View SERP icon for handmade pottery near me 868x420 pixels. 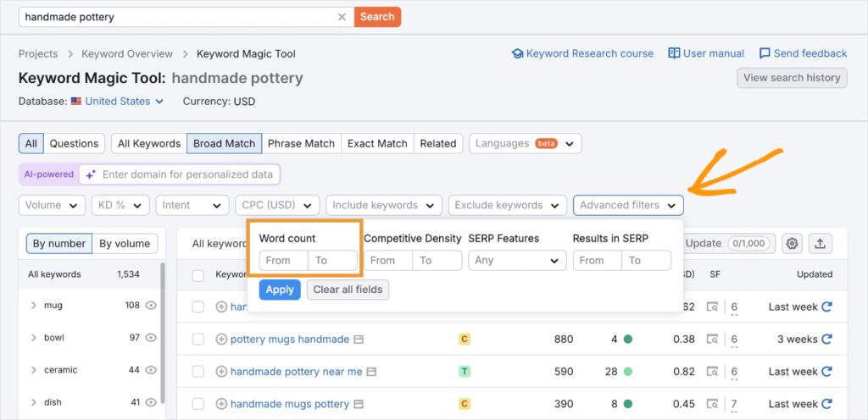[x=712, y=372]
